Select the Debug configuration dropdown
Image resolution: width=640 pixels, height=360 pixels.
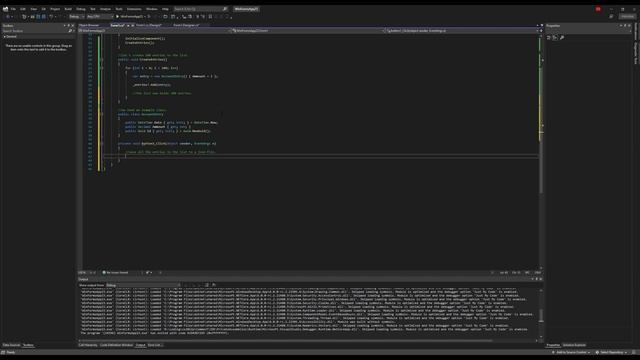click(x=76, y=16)
